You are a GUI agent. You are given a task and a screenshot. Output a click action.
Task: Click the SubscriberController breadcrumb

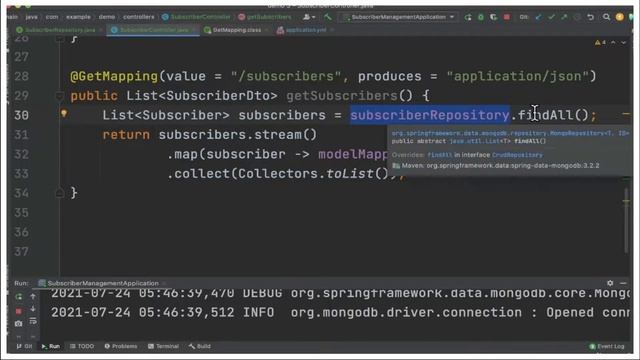coord(196,17)
